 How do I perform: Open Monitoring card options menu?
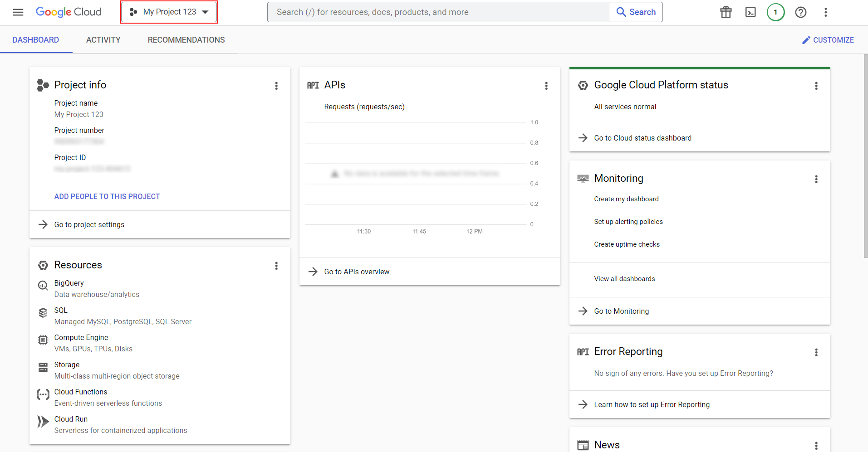pyautogui.click(x=816, y=179)
